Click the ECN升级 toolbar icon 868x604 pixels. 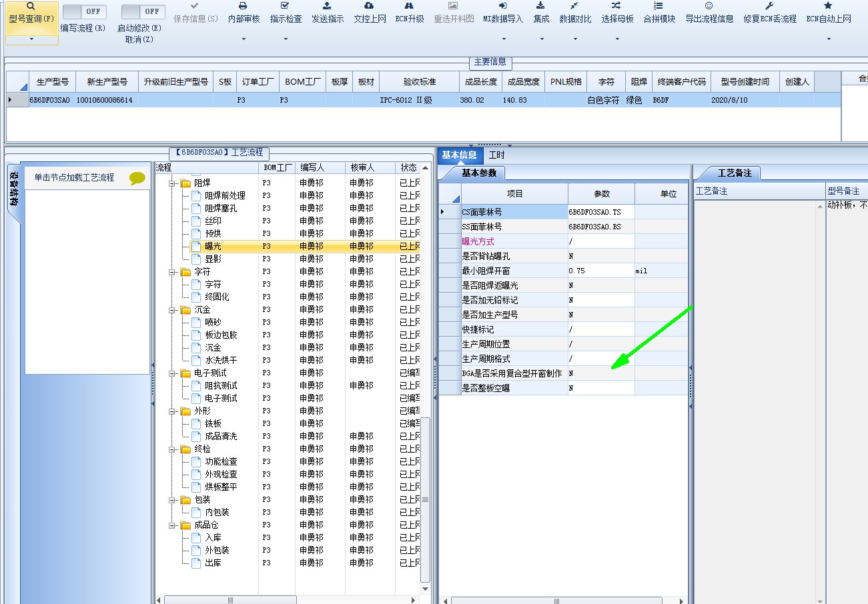coord(410,6)
